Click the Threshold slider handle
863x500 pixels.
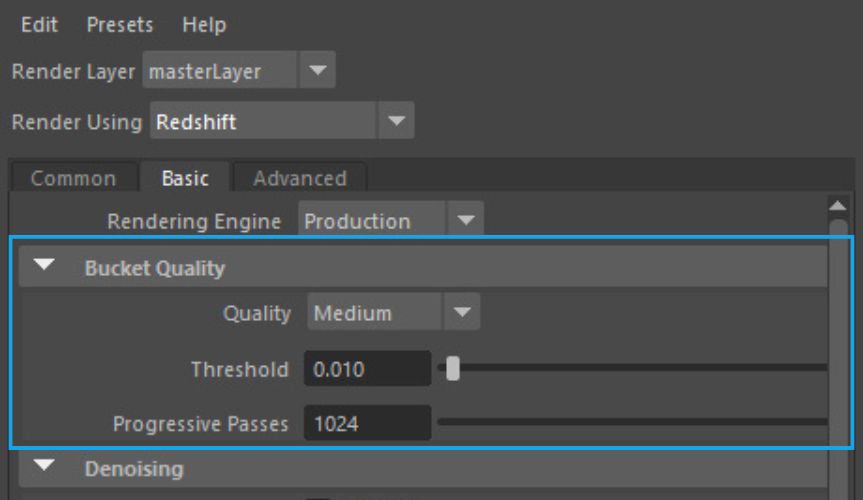point(453,369)
